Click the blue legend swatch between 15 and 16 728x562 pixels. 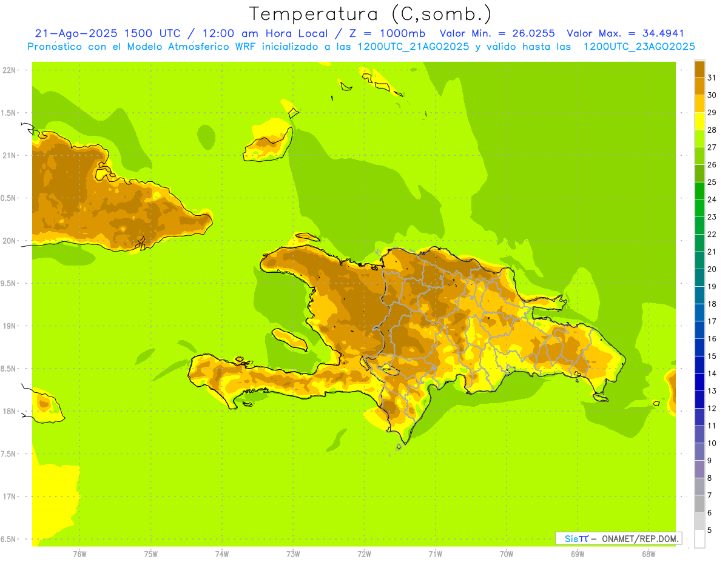click(x=699, y=347)
